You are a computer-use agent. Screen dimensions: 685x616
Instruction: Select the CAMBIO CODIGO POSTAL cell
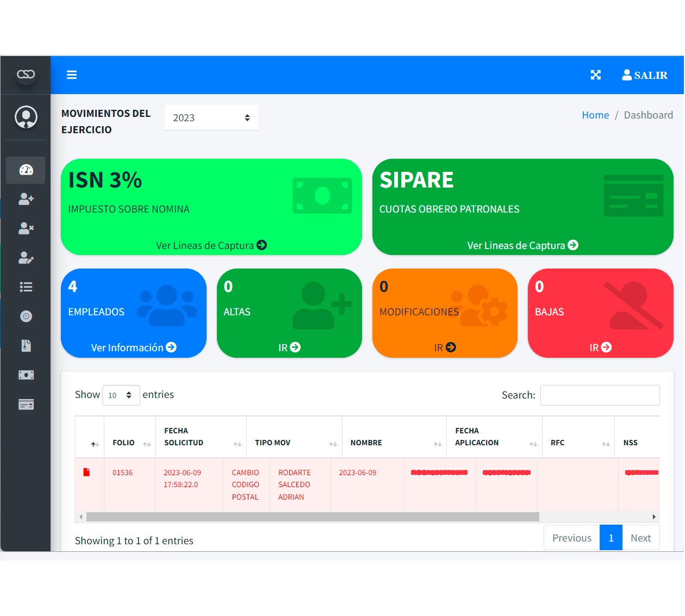pyautogui.click(x=246, y=485)
